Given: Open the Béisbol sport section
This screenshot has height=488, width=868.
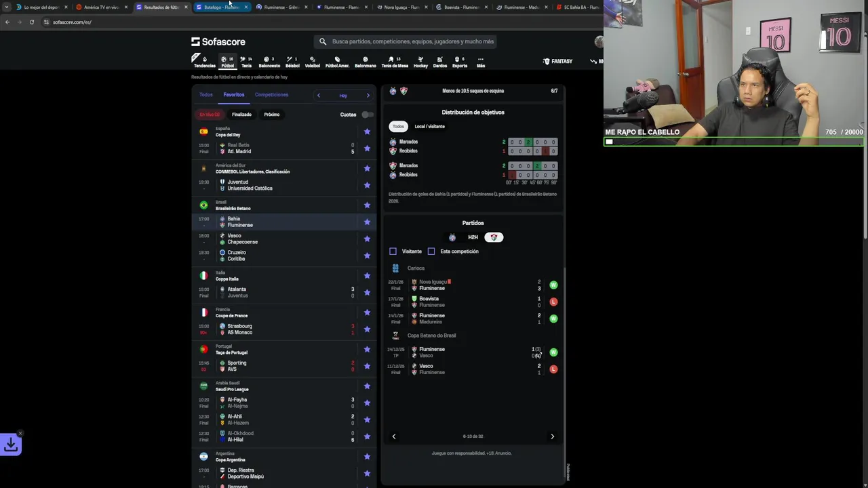Looking at the screenshot, I should pyautogui.click(x=292, y=62).
